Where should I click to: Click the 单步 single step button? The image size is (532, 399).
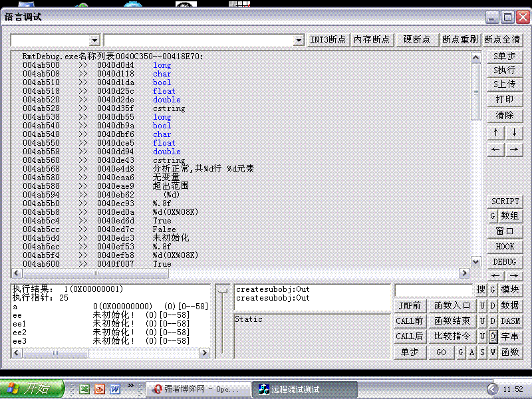[410, 352]
